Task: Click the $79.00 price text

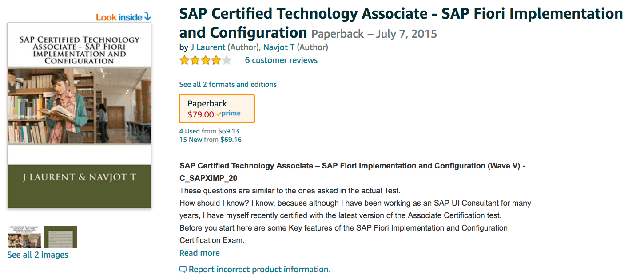Action: pyautogui.click(x=201, y=114)
